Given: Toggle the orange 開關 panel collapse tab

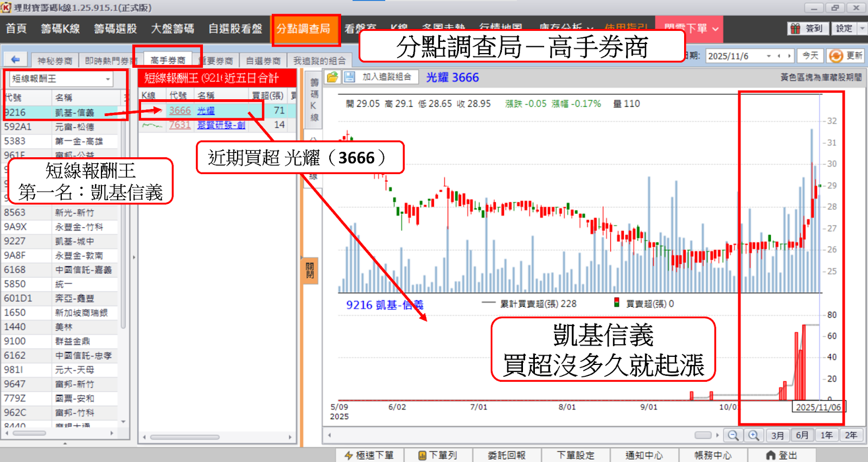Looking at the screenshot, I should tap(310, 270).
